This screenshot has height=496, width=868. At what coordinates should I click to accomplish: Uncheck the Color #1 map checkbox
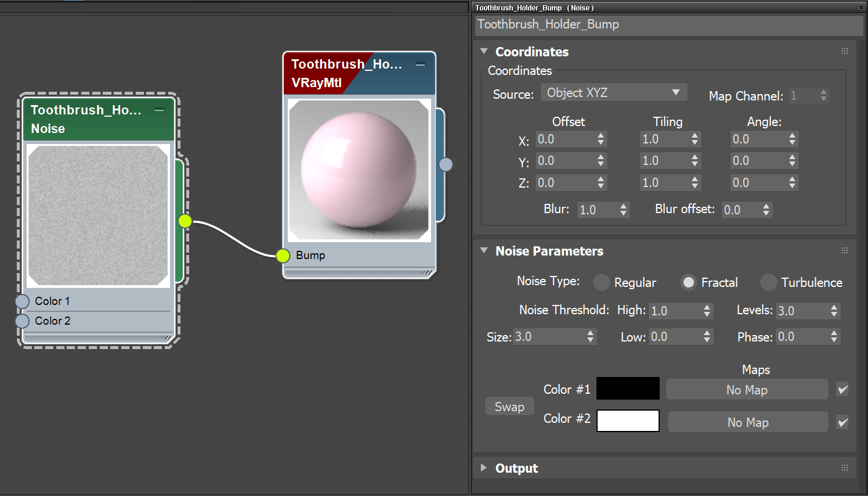pos(842,390)
